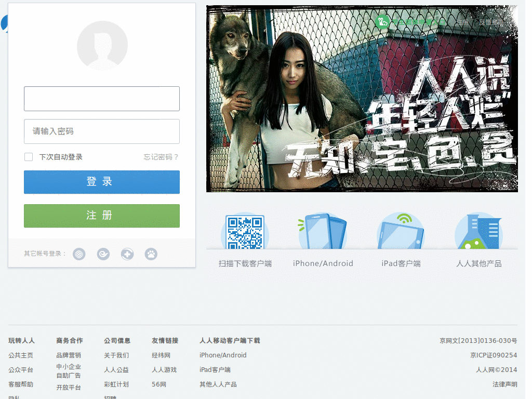532x399 pixels.
Task: Click the circular plus-sign account login icon
Action: [x=127, y=254]
